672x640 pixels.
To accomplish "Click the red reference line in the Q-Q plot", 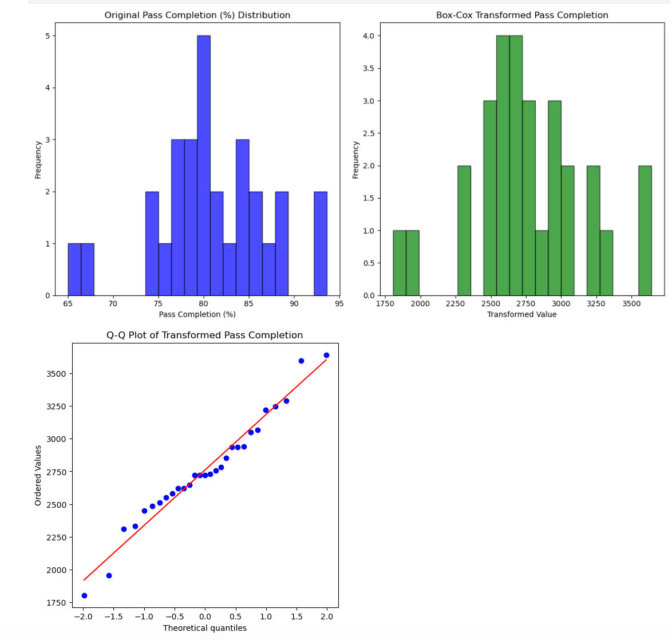I will point(205,470).
